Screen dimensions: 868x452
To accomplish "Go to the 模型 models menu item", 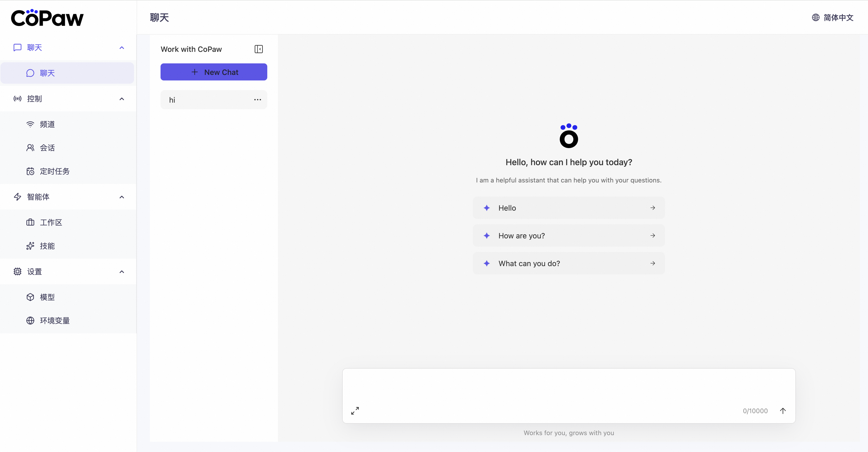I will tap(47, 297).
